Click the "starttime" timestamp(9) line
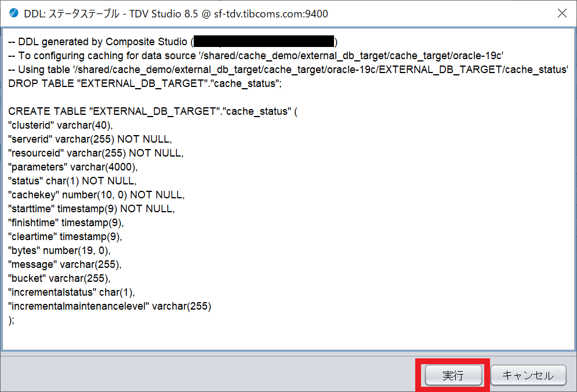This screenshot has width=577, height=392. click(91, 209)
